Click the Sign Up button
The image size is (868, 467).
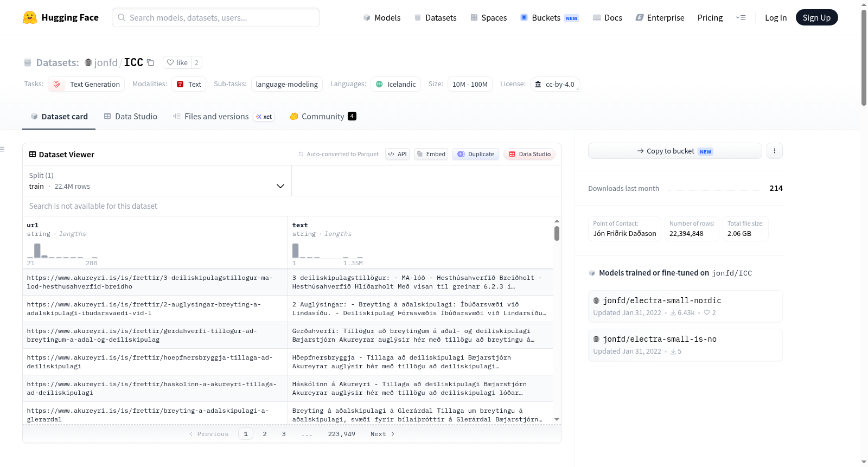pos(816,17)
